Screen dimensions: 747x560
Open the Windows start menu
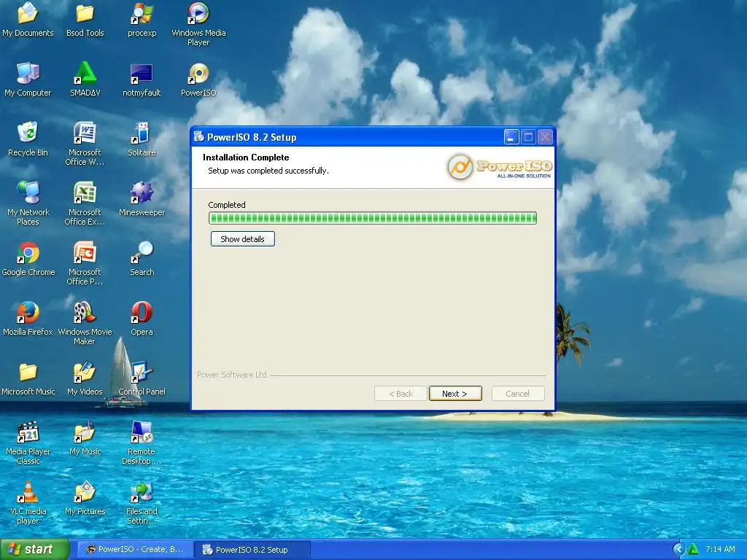click(x=35, y=549)
